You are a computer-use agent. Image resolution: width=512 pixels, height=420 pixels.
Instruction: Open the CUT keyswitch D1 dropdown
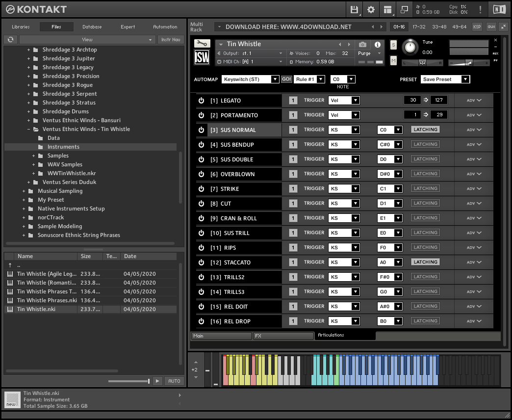pyautogui.click(x=390, y=203)
